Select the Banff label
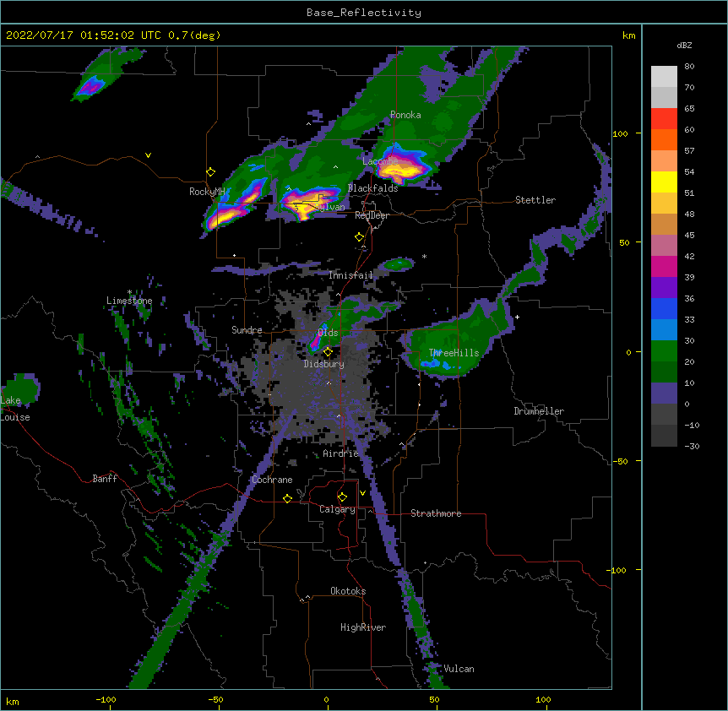 point(105,479)
